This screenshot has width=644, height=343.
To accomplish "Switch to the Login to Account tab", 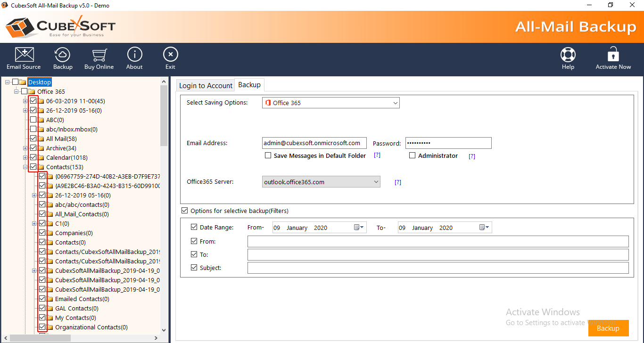I will pos(206,85).
